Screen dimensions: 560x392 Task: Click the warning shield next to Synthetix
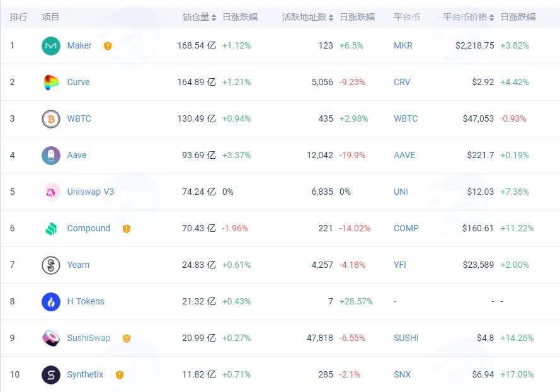(120, 375)
